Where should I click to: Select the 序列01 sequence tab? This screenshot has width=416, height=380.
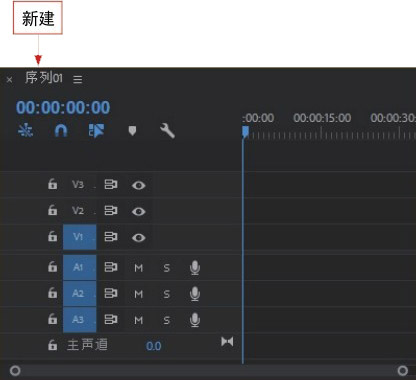44,78
